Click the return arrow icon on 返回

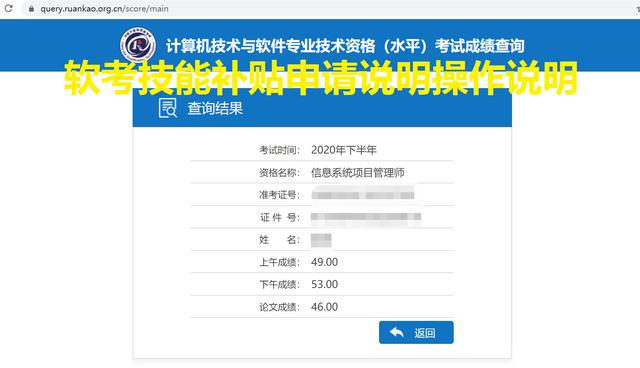tap(397, 332)
